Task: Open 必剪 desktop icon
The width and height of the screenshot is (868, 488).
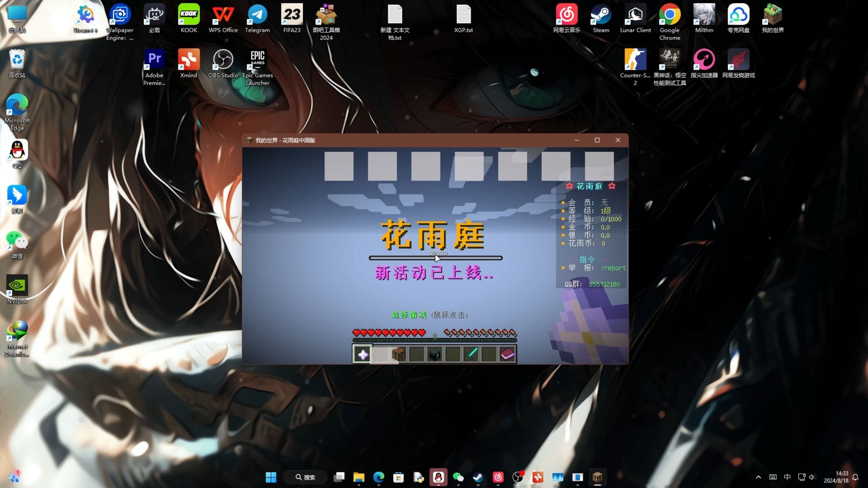Action: click(154, 19)
